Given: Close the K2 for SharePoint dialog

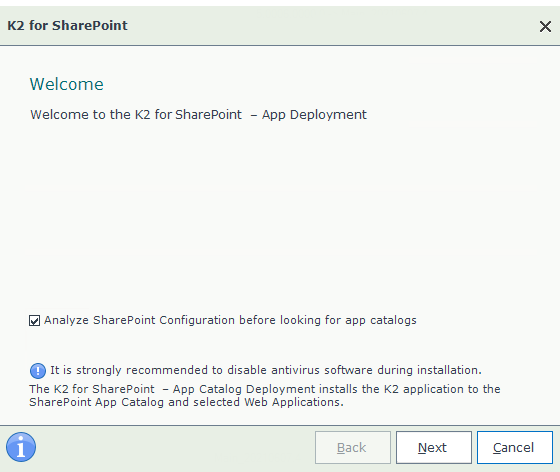Looking at the screenshot, I should pyautogui.click(x=545, y=26).
